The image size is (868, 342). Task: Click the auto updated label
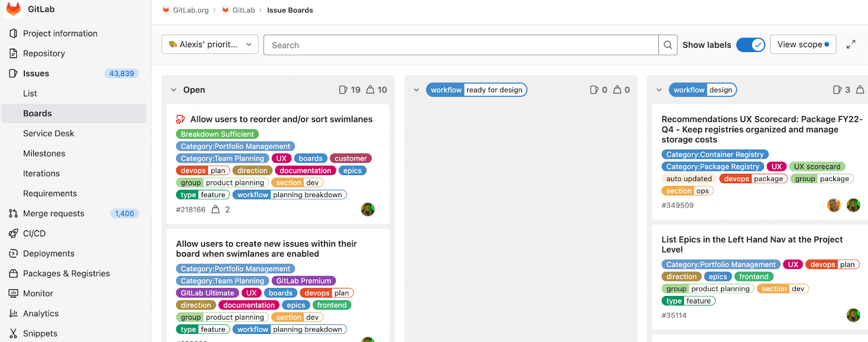pyautogui.click(x=689, y=178)
